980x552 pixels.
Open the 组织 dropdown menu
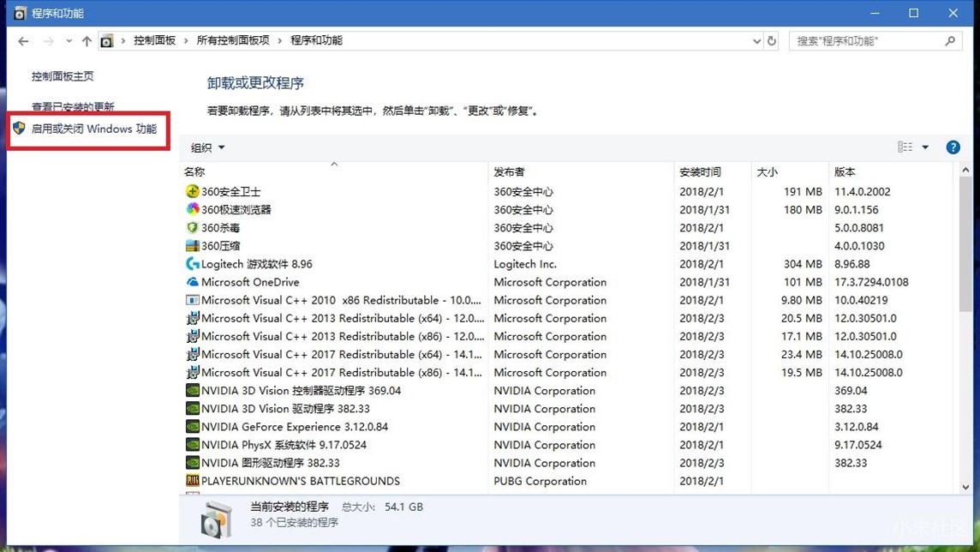pos(207,147)
